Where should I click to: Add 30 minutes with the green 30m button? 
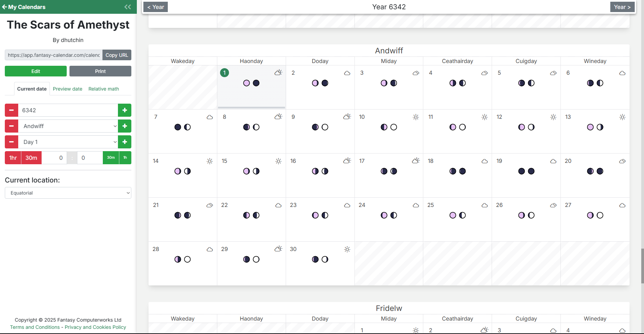[x=111, y=158]
